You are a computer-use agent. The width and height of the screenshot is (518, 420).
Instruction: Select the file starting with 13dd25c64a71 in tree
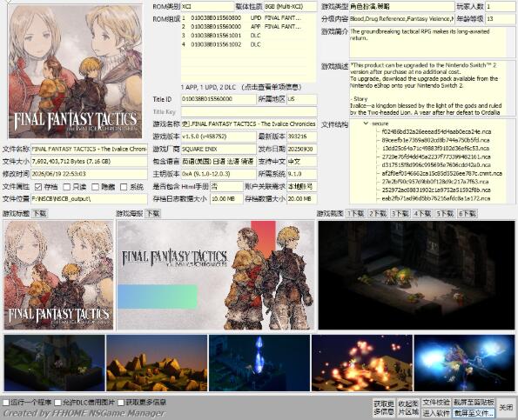point(435,149)
